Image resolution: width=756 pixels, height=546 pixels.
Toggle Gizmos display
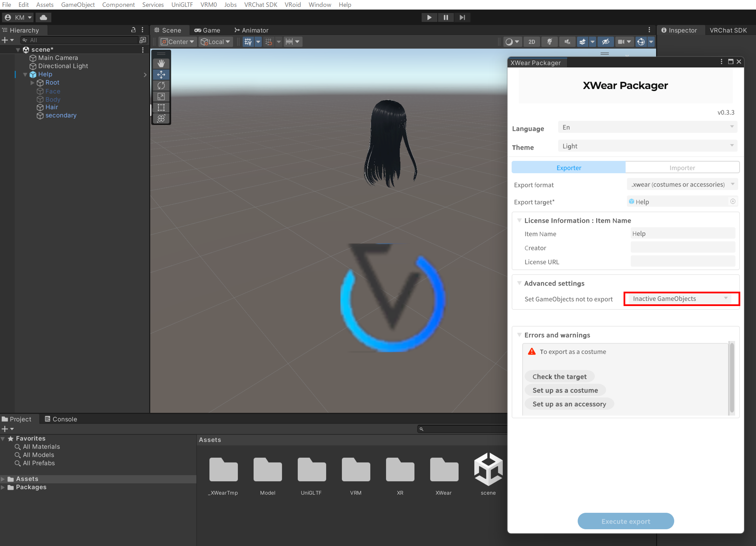click(641, 42)
